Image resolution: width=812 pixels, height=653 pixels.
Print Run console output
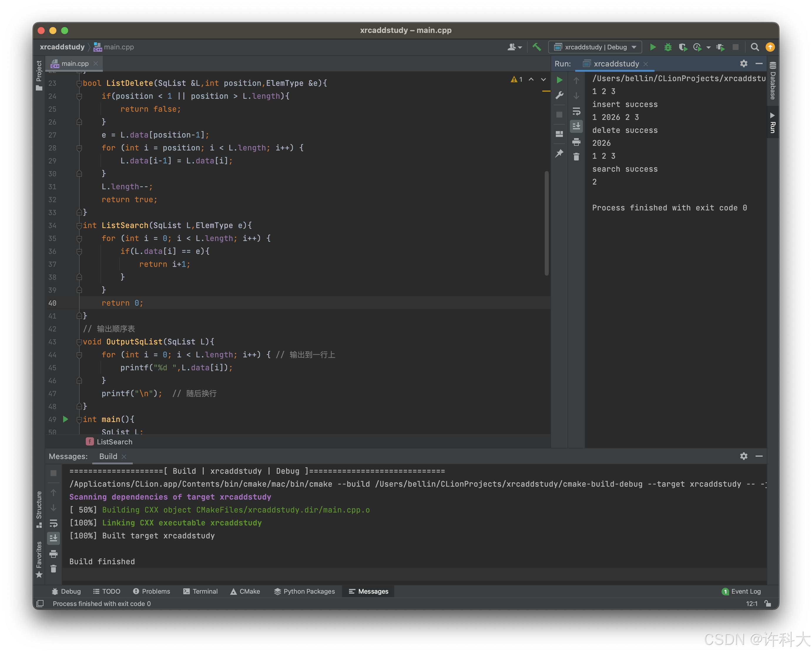tap(576, 142)
